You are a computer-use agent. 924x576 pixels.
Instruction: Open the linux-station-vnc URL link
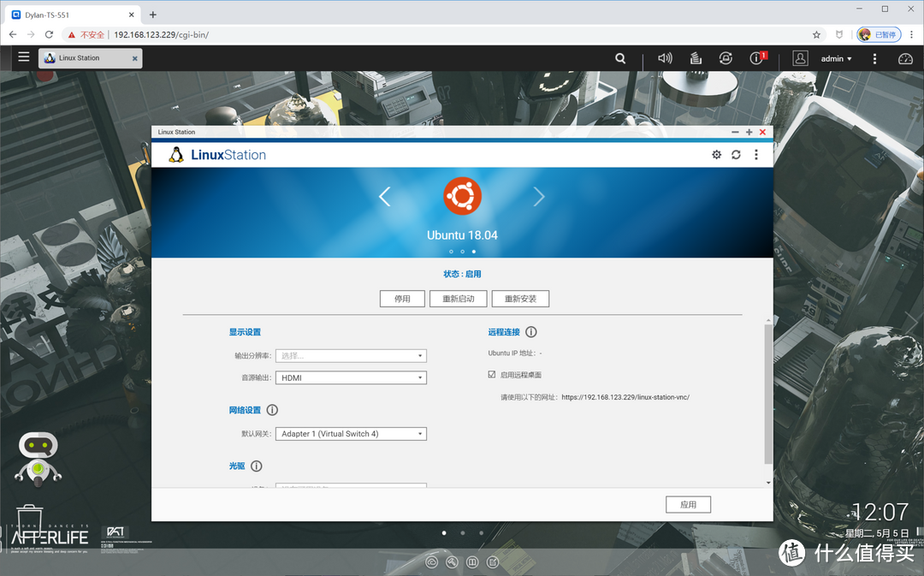tap(625, 397)
